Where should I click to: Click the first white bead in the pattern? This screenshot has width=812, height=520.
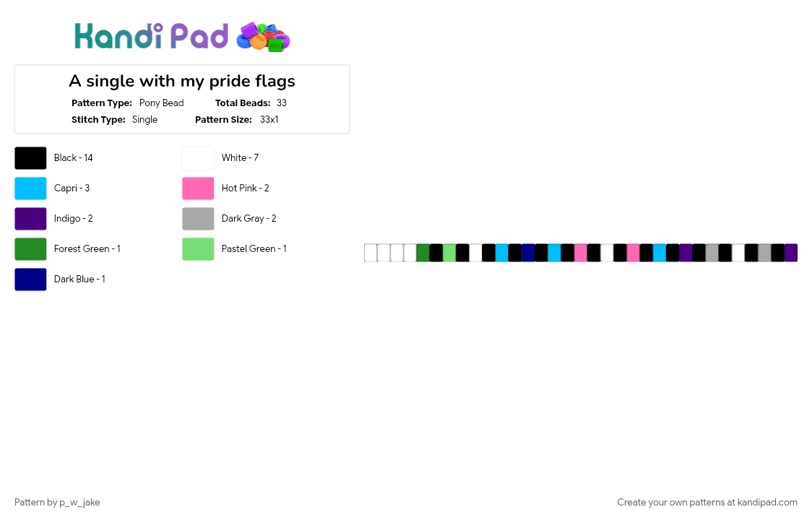click(371, 253)
